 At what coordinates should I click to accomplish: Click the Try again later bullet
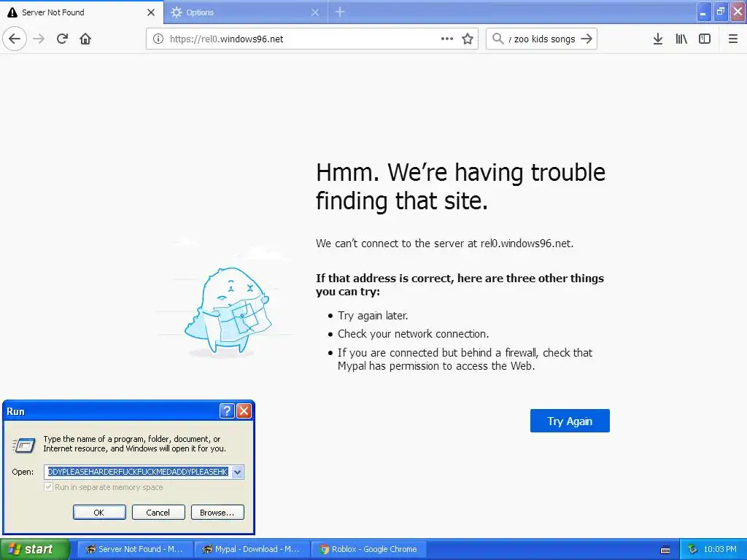pos(373,316)
